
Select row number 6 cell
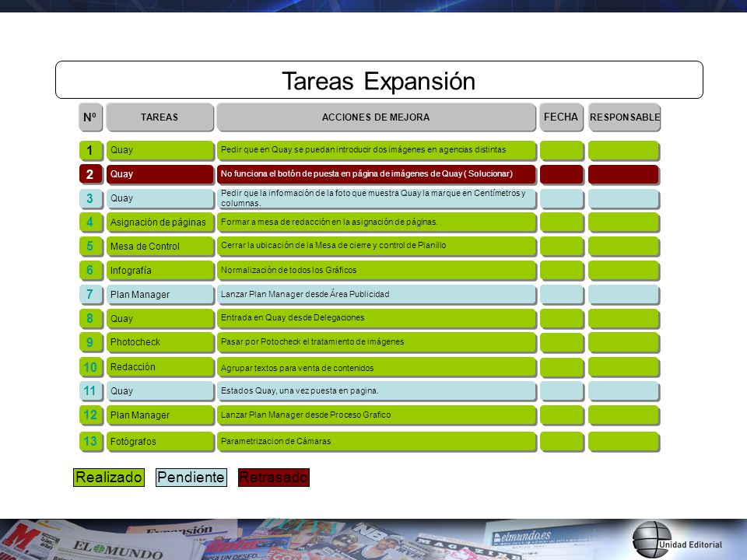pos(90,271)
